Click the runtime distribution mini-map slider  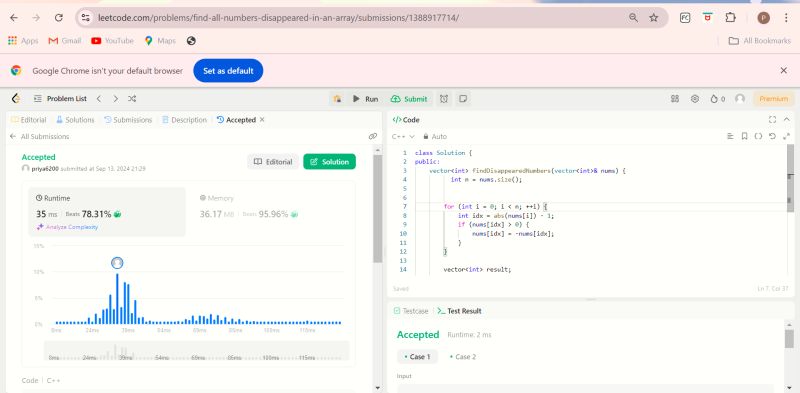[196, 351]
